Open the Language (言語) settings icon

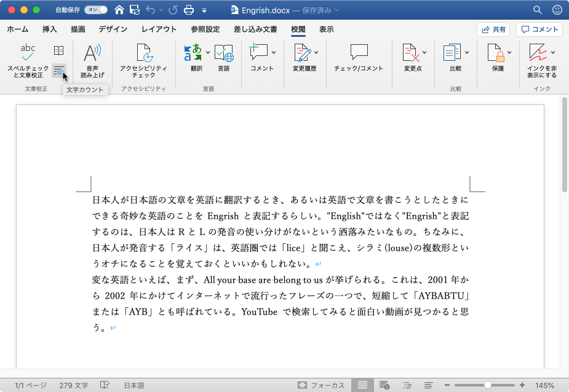pyautogui.click(x=224, y=57)
